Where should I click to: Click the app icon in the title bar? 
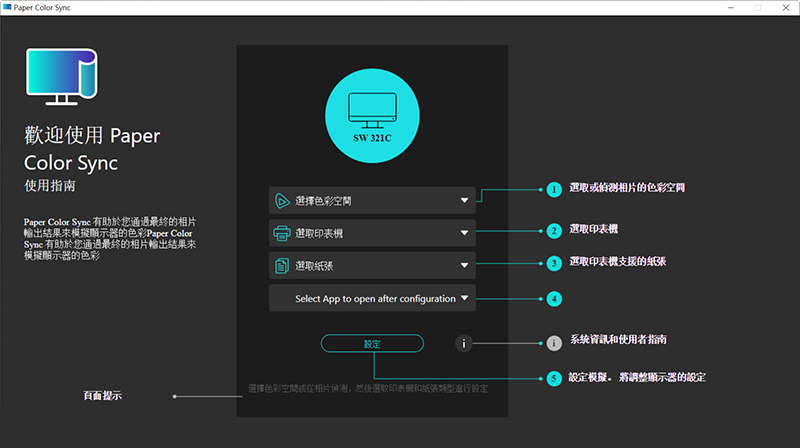click(x=9, y=7)
